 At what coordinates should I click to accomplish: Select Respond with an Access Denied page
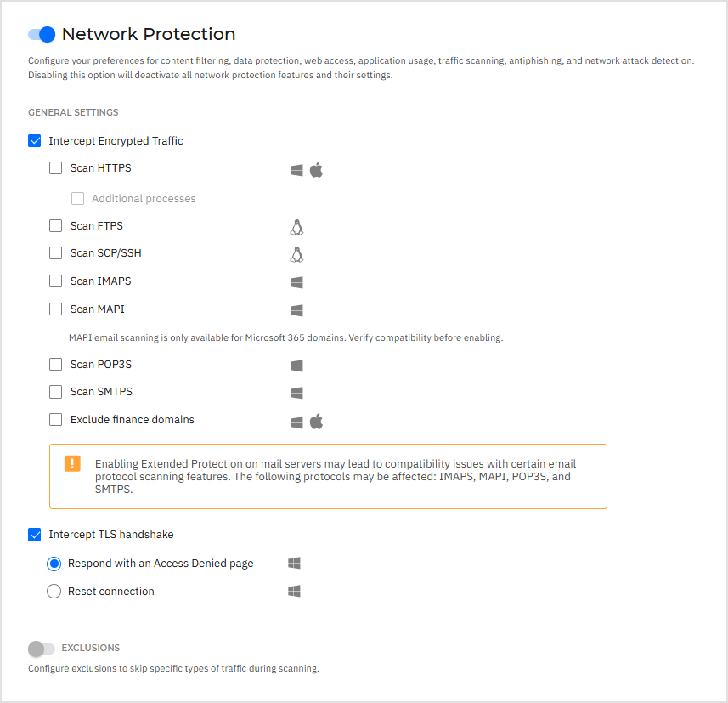click(x=54, y=563)
